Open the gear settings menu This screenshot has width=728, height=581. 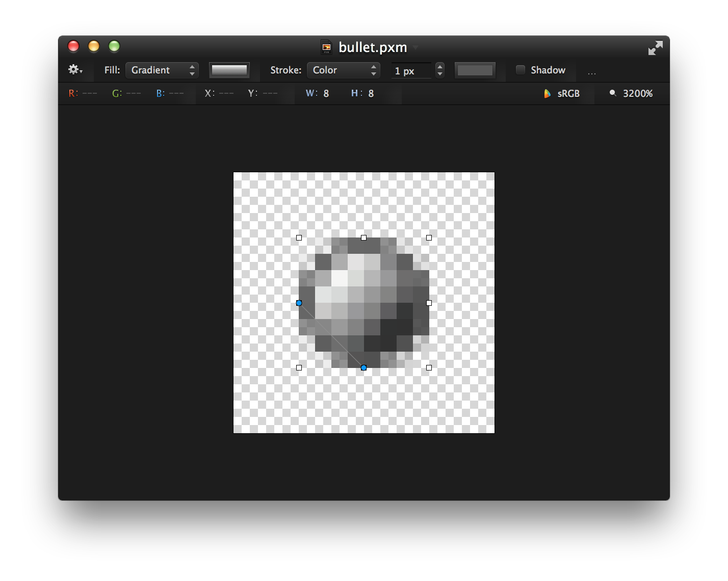[74, 70]
